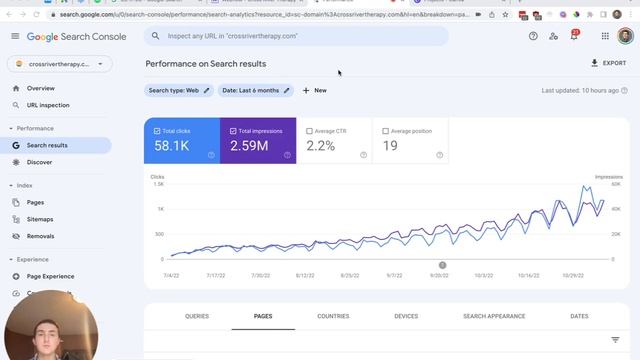Enable the Average position checkbox
Viewport: 640px width, 360px height.
[x=385, y=131]
